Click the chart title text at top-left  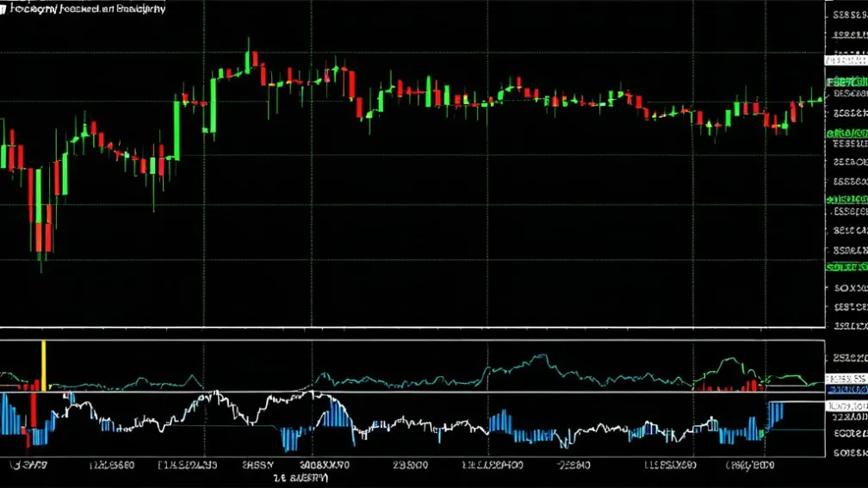point(86,8)
